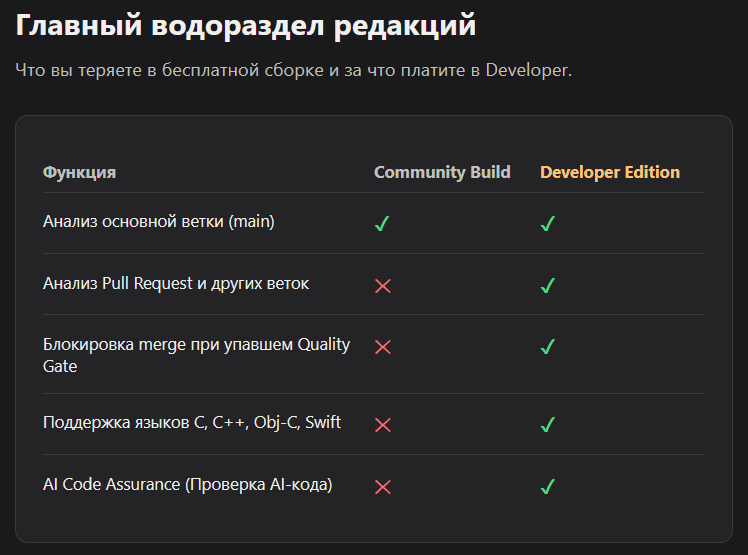Click row label Блокировка merge при упавшем Quality Gate
Viewport: 748px width, 555px height.
pyautogui.click(x=196, y=355)
